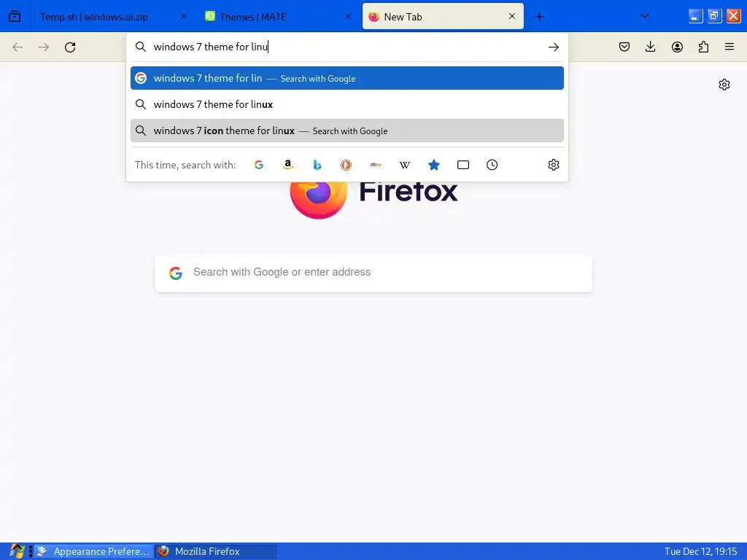Viewport: 747px width, 560px height.
Task: Switch to Mozilla Firefox taskbar window
Action: pyautogui.click(x=216, y=551)
